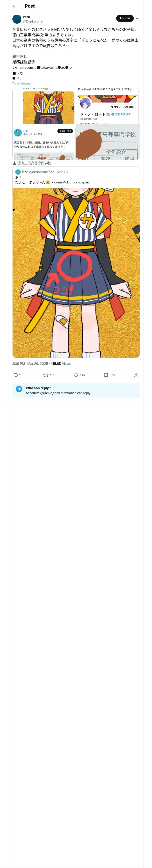Like the post with the heart icon
The height and width of the screenshot is (868, 152).
click(76, 375)
